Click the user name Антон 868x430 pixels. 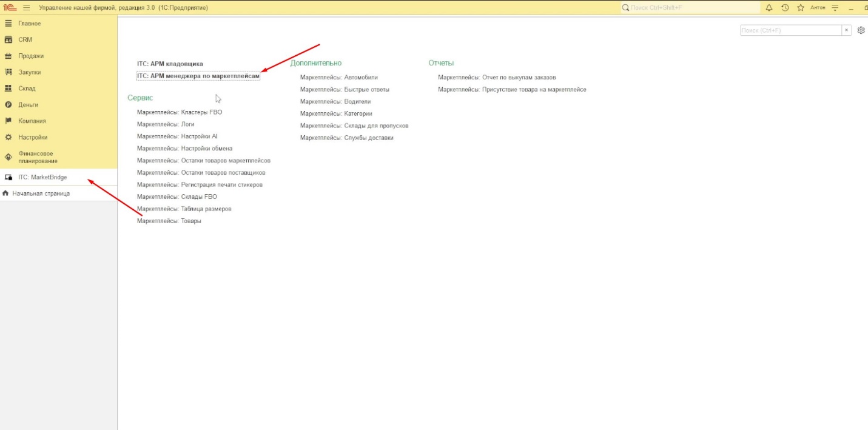(818, 8)
